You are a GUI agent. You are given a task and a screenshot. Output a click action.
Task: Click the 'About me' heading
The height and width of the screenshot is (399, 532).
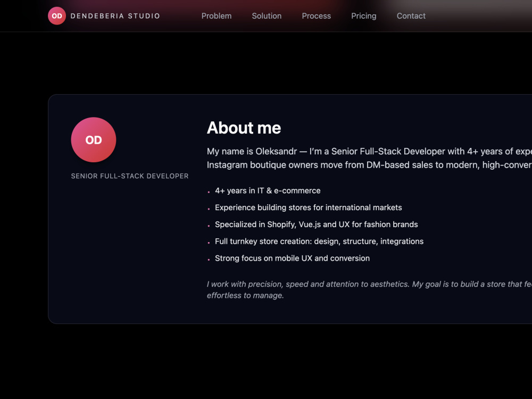[x=244, y=128]
